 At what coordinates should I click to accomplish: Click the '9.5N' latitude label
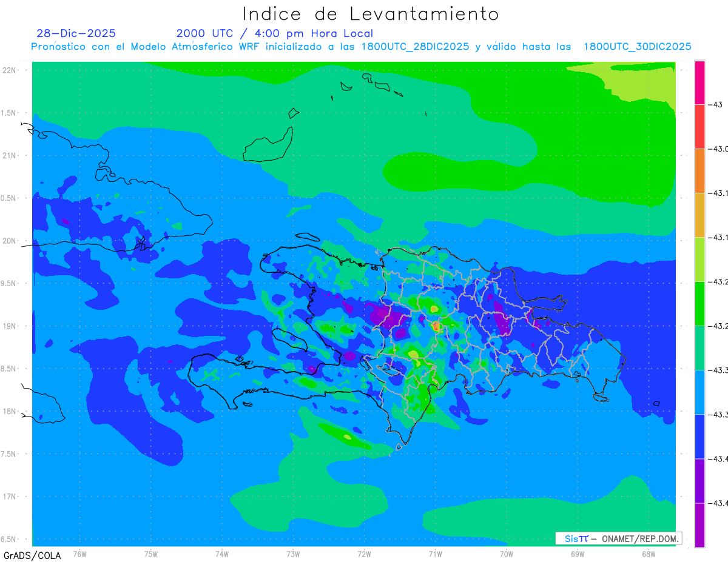point(9,284)
